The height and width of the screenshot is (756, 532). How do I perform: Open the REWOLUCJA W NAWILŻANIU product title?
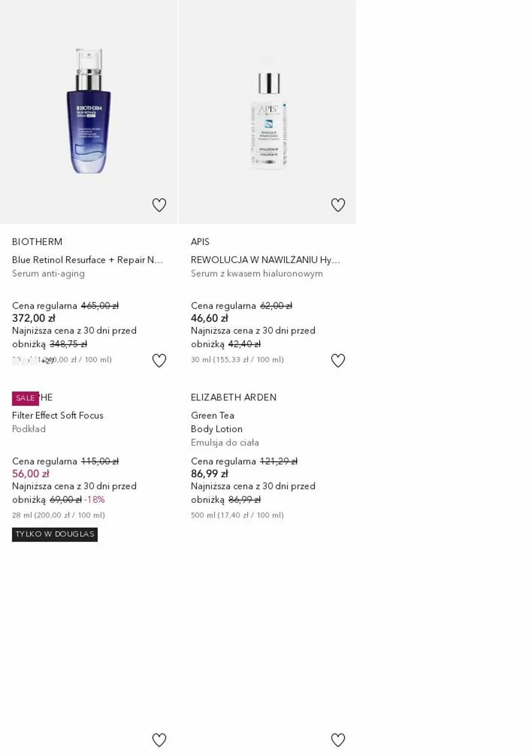(265, 260)
